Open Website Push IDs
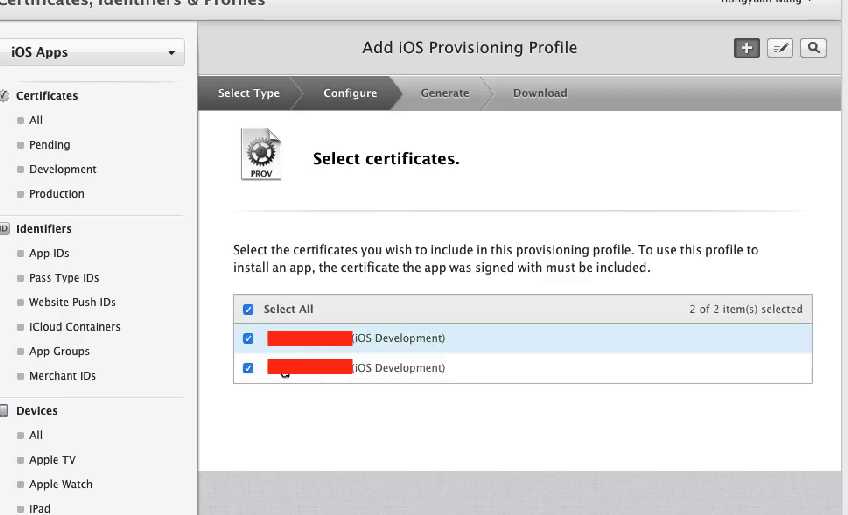Image resolution: width=848 pixels, height=515 pixels. (72, 302)
